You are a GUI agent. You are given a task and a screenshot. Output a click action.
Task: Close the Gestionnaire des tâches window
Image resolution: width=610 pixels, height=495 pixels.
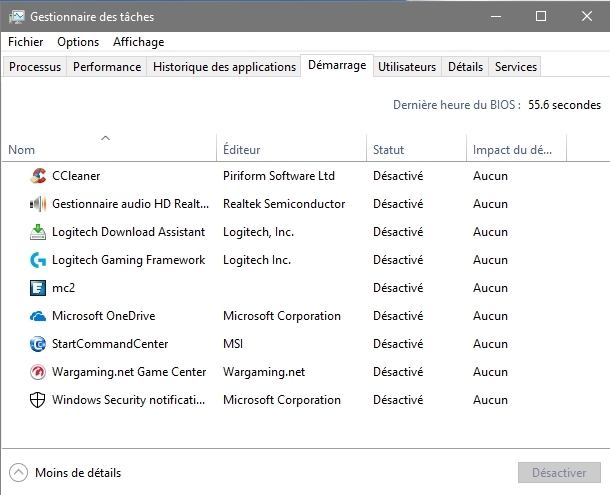tap(587, 16)
